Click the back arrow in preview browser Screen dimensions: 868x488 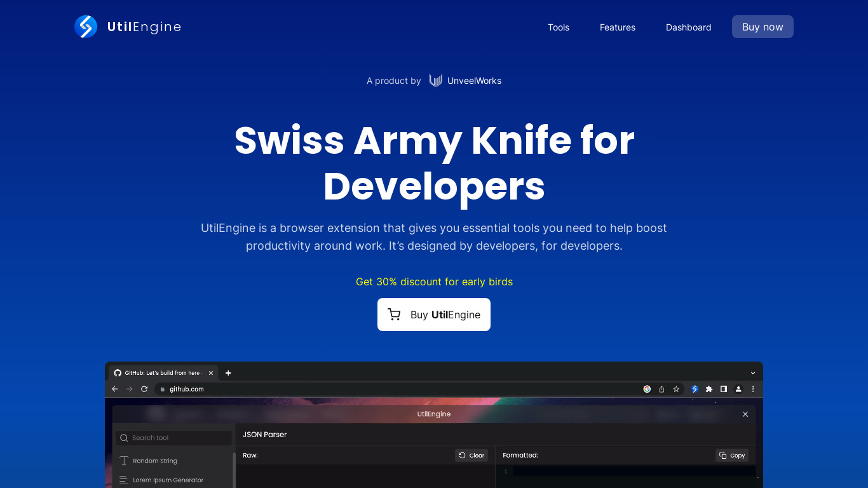115,389
